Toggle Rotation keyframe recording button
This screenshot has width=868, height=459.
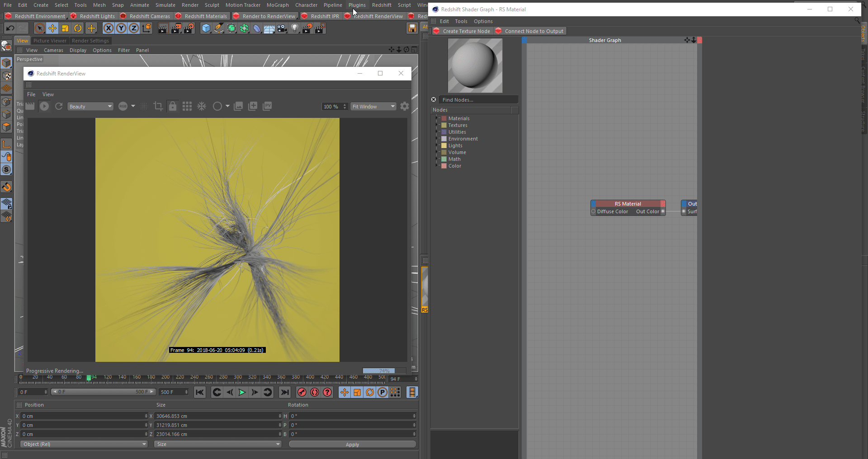pos(370,392)
